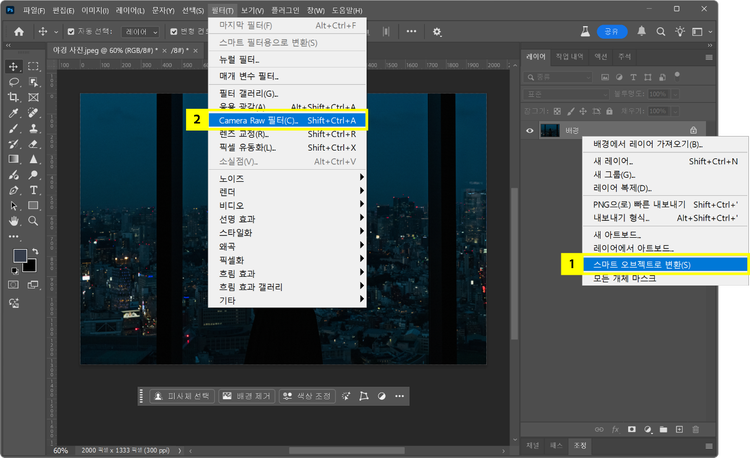The image size is (750, 458).
Task: Open the layer kind filter dropdown
Action: coord(558,77)
